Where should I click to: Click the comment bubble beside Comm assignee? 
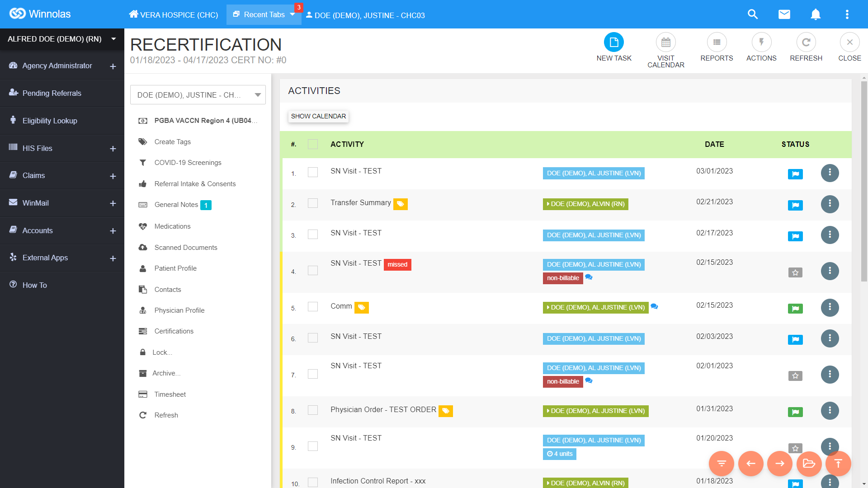point(654,306)
